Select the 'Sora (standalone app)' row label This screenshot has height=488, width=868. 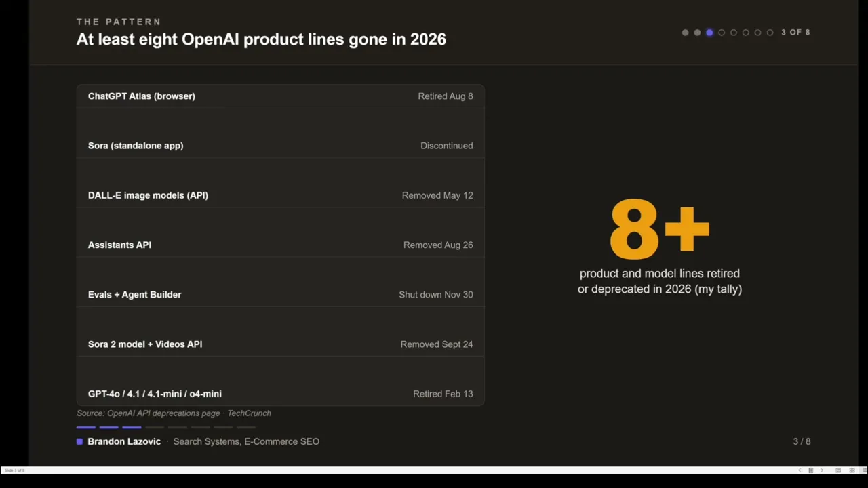tap(136, 146)
